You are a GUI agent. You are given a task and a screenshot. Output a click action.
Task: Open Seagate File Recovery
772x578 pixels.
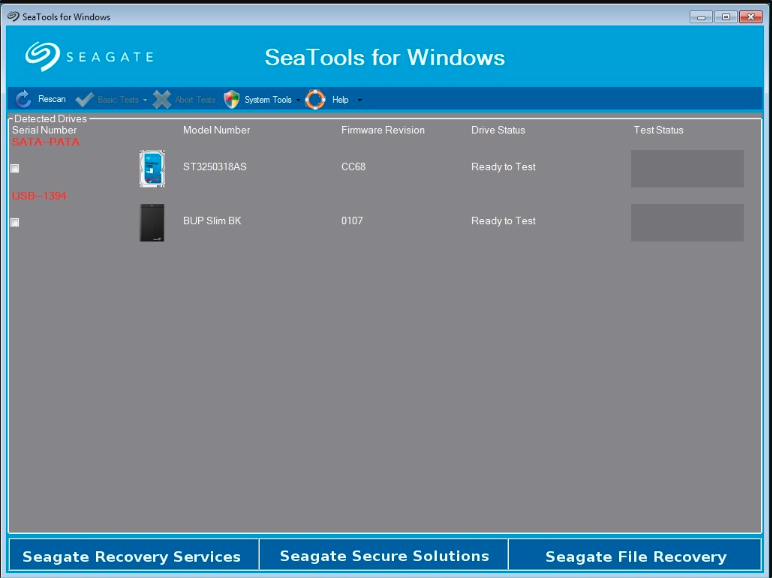635,556
